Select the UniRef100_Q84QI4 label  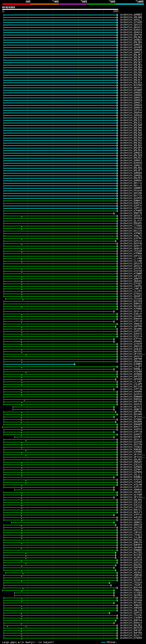point(131,32)
